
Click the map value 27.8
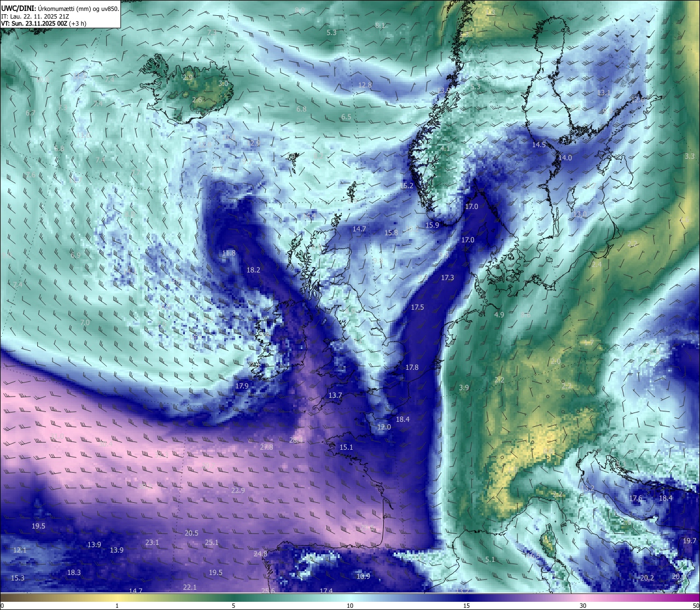click(x=266, y=447)
